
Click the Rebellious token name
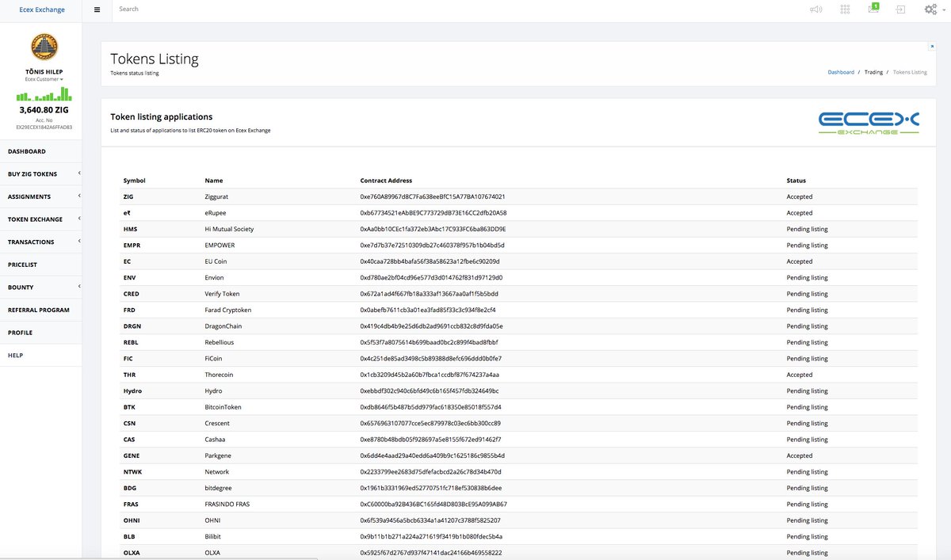point(219,342)
